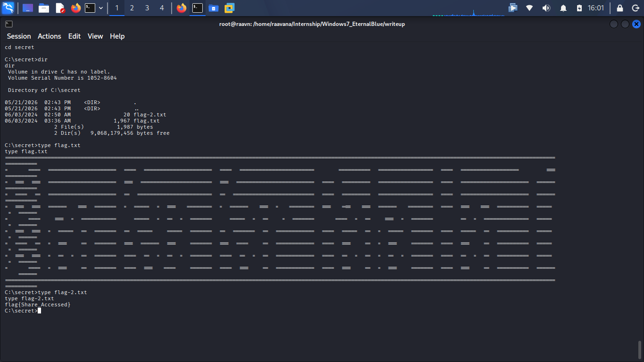
Task: Click the log out panel icon
Action: (x=635, y=8)
